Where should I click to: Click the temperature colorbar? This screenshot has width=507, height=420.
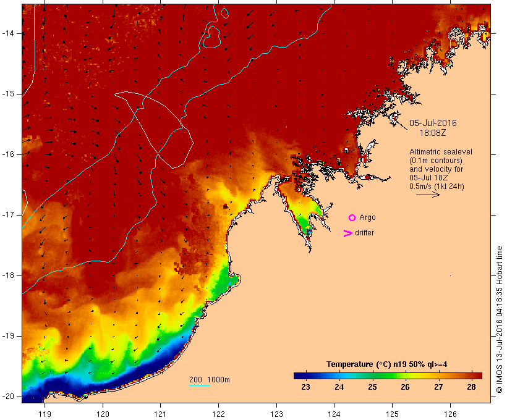pos(388,376)
